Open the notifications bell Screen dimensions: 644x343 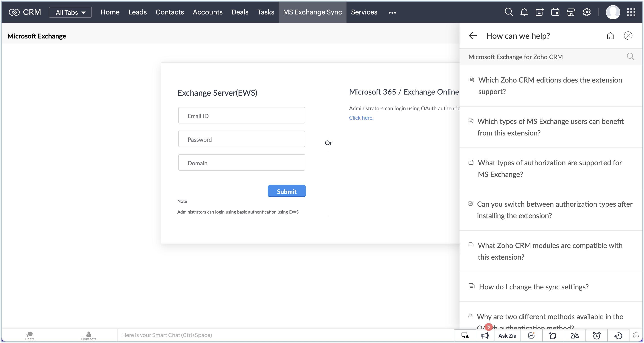click(x=524, y=12)
